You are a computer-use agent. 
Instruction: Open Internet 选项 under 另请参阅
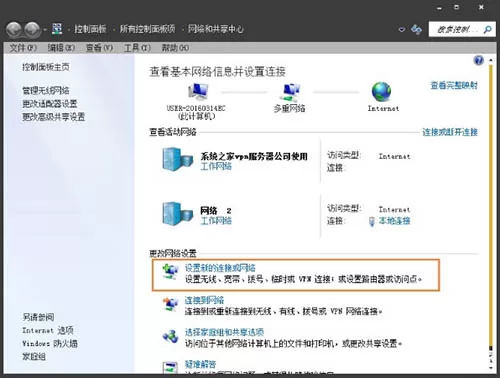point(48,330)
